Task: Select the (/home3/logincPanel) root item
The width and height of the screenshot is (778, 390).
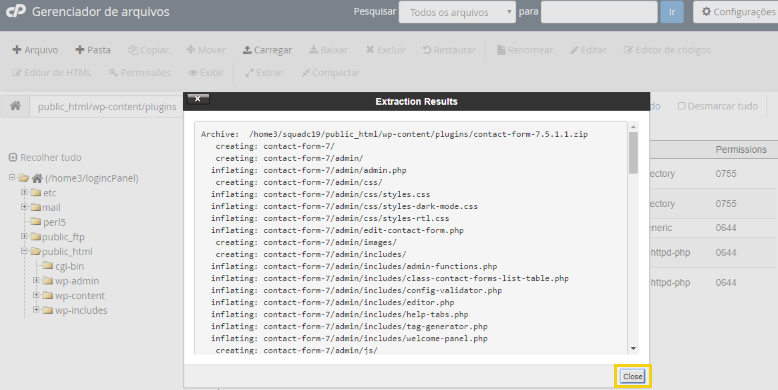Action: (x=92, y=178)
